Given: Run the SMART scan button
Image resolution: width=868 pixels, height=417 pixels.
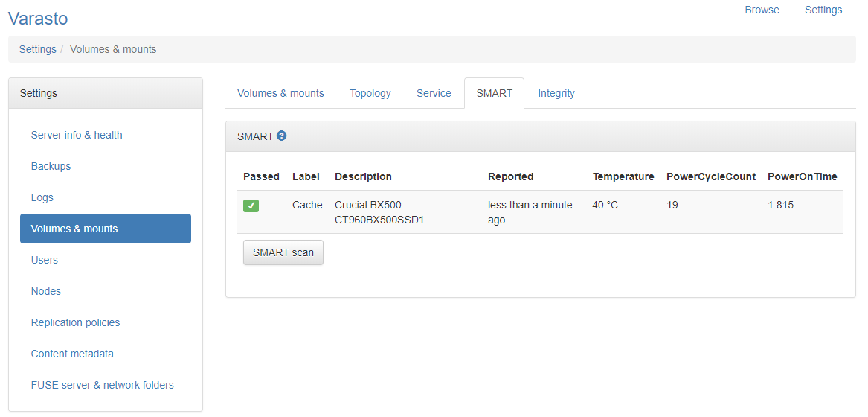Looking at the screenshot, I should coord(283,253).
